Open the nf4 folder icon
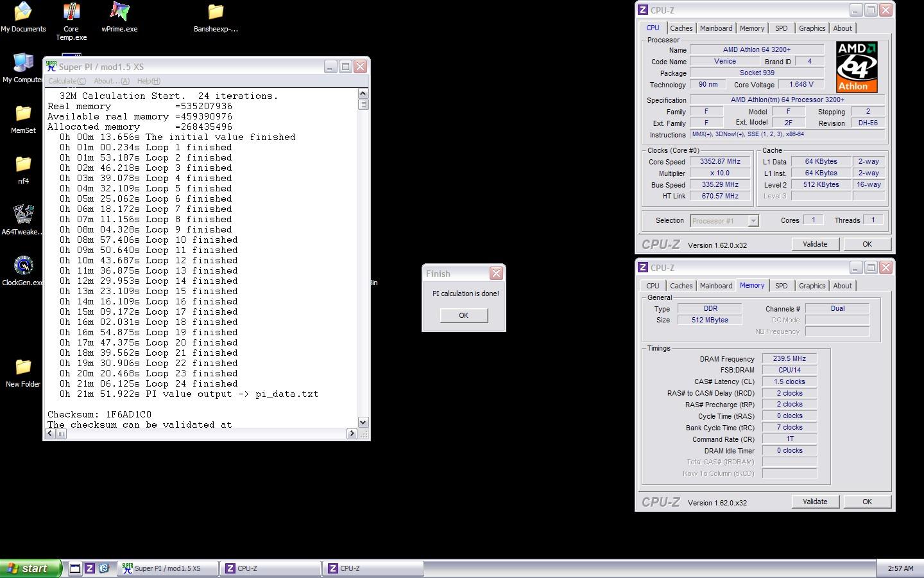 [x=23, y=170]
